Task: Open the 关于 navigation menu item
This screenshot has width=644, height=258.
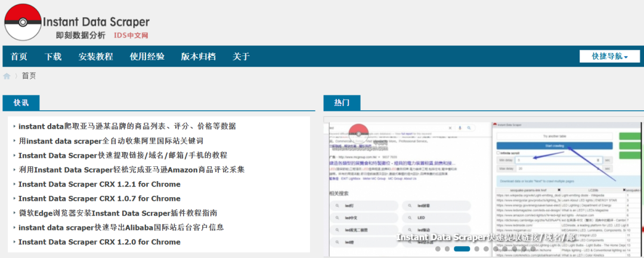Action: 241,57
